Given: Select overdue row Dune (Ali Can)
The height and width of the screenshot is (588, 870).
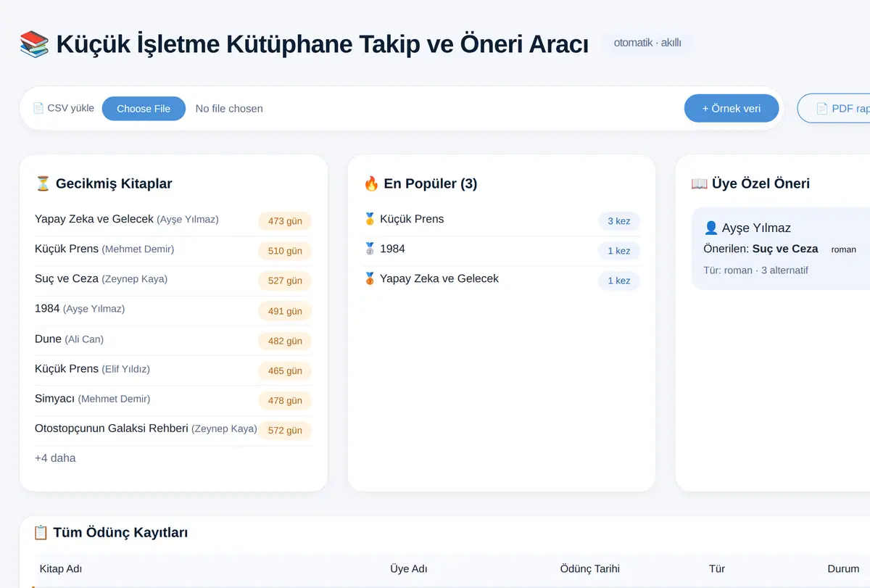Looking at the screenshot, I should coord(173,340).
